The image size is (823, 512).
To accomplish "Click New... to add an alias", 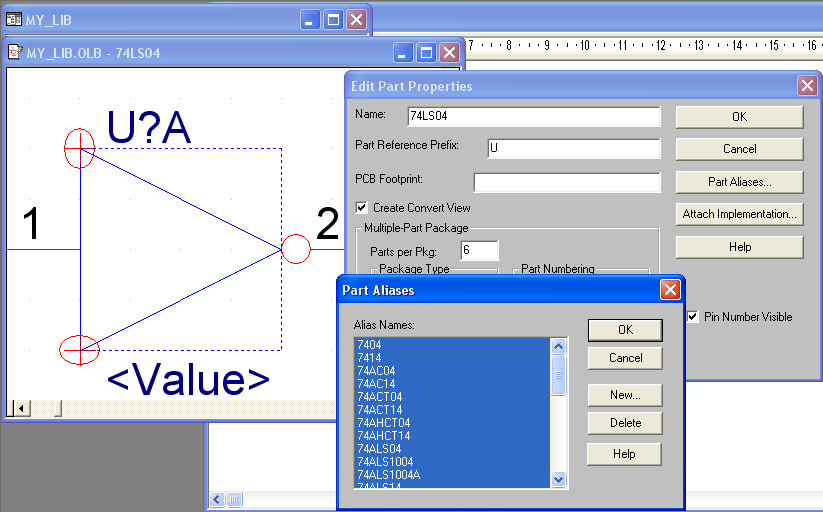I will [625, 395].
